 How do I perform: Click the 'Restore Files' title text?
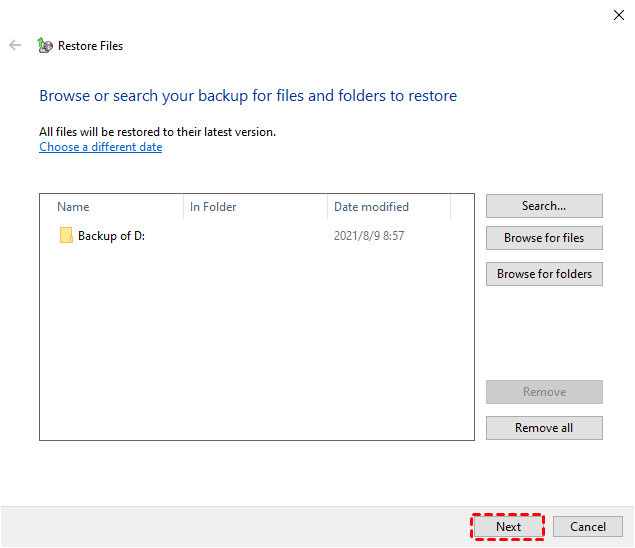pos(90,46)
